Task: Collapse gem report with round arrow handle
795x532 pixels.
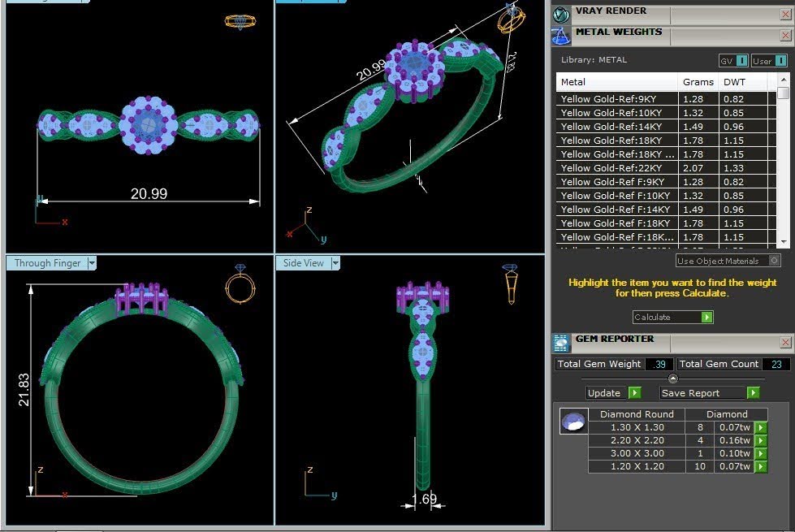Action: click(673, 378)
